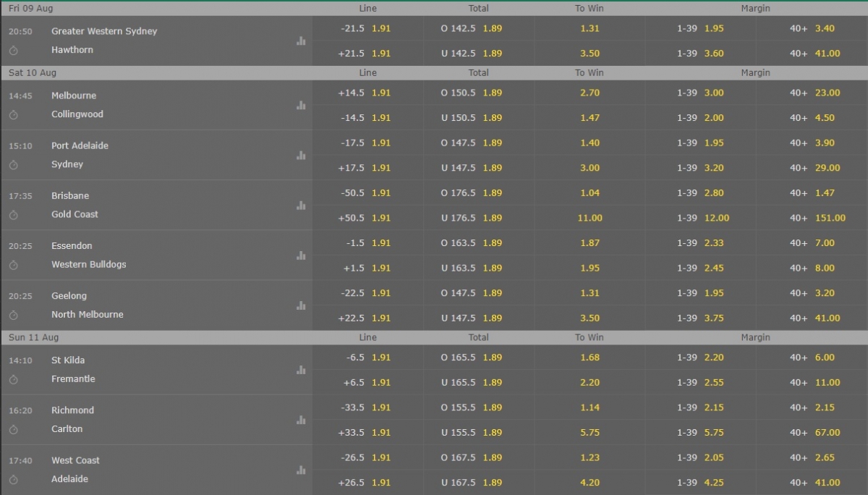The height and width of the screenshot is (495, 868).
Task: Open stats icon for Melbourne vs Collingwood
Action: [301, 106]
